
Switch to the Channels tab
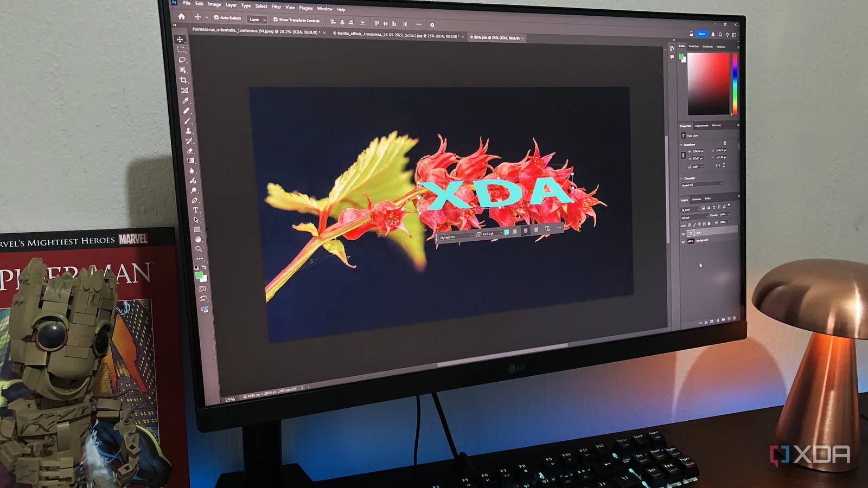697,199
